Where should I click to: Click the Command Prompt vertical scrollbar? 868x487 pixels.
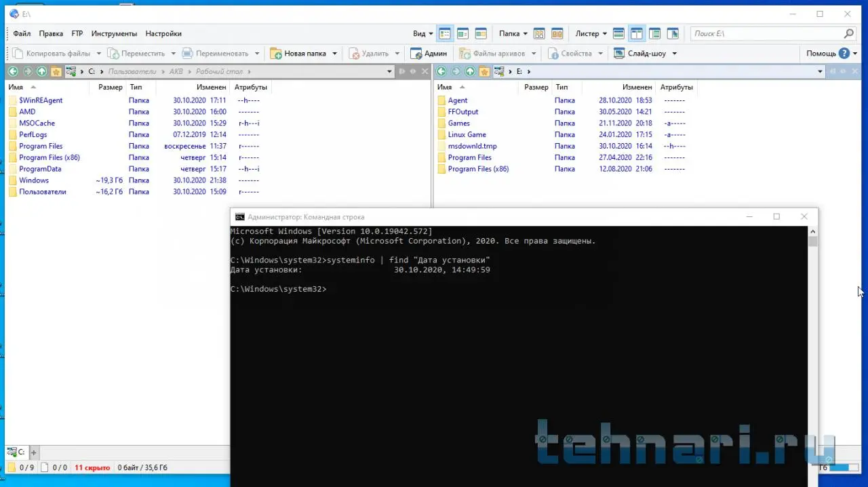click(812, 339)
